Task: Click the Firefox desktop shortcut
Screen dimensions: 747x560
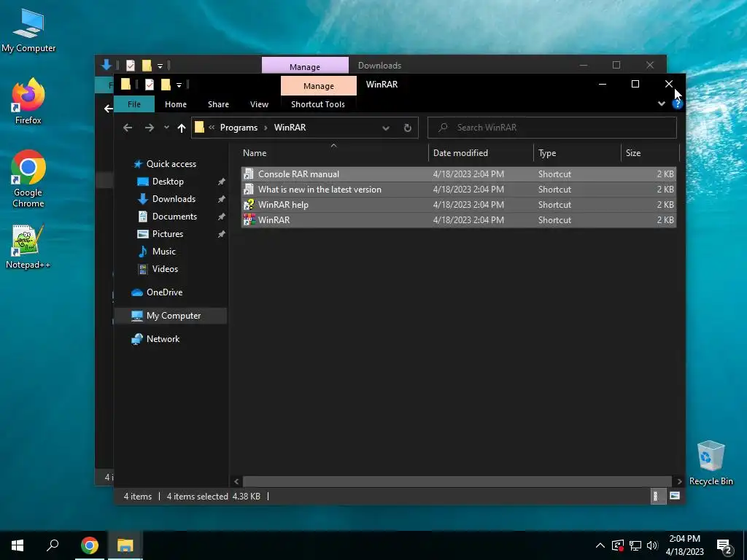Action: tap(28, 101)
